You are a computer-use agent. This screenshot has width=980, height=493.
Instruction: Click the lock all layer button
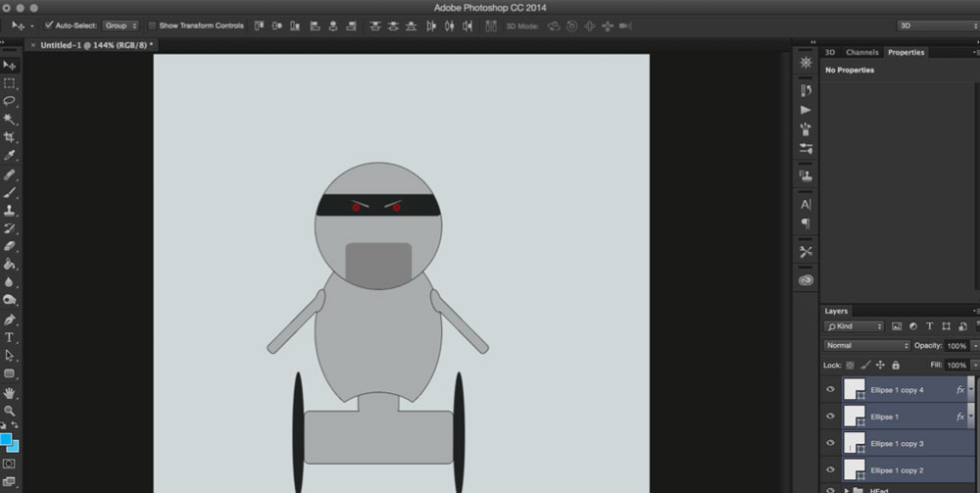point(895,365)
